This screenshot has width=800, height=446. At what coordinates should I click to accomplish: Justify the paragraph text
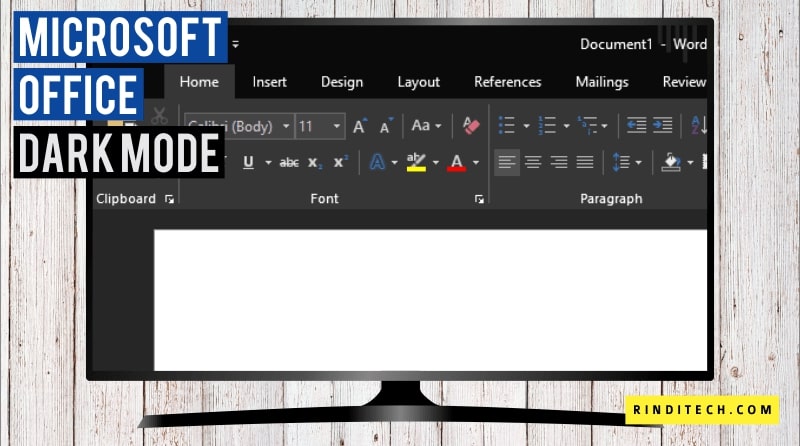585,162
